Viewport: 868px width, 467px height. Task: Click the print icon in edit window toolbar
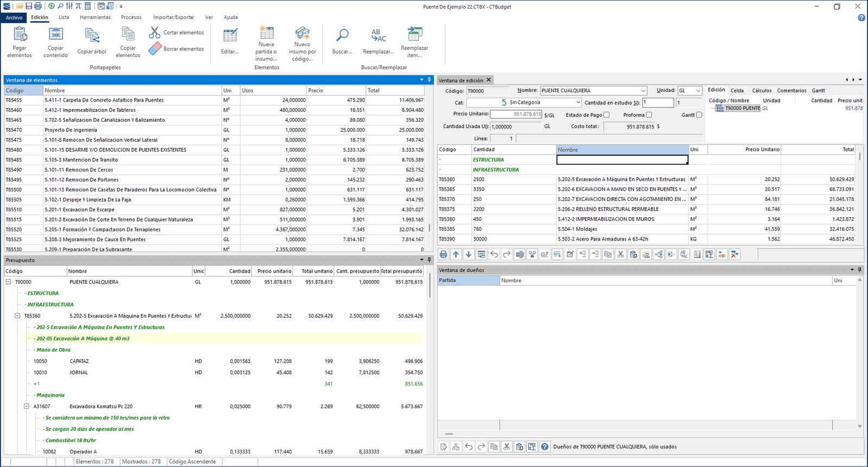pyautogui.click(x=444, y=254)
